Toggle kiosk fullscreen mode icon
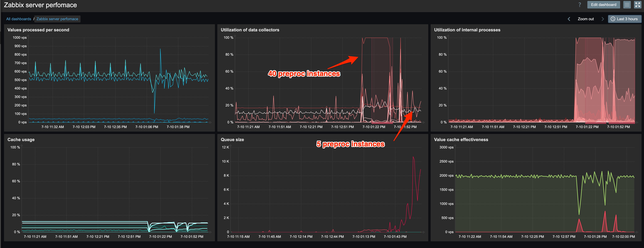The image size is (644, 248). (x=638, y=5)
